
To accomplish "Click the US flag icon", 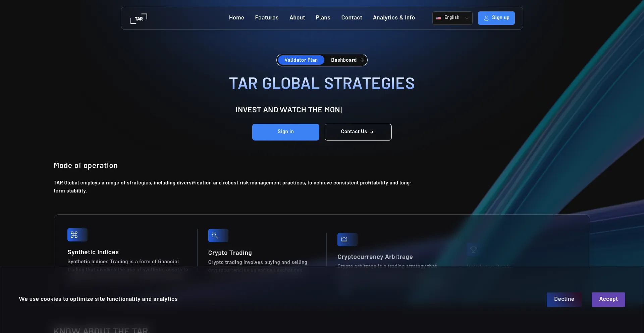I will (x=439, y=18).
